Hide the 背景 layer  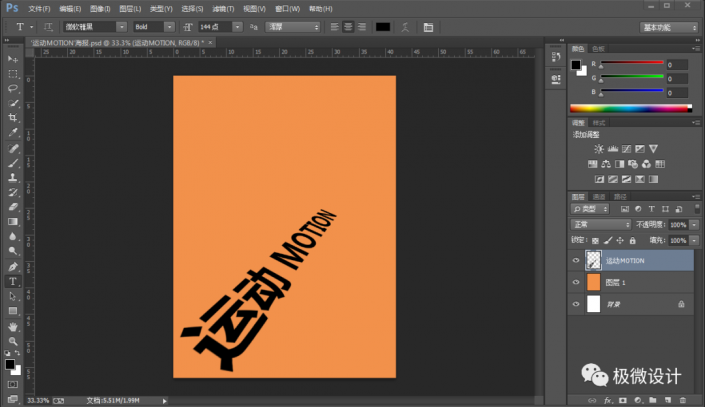pos(576,304)
